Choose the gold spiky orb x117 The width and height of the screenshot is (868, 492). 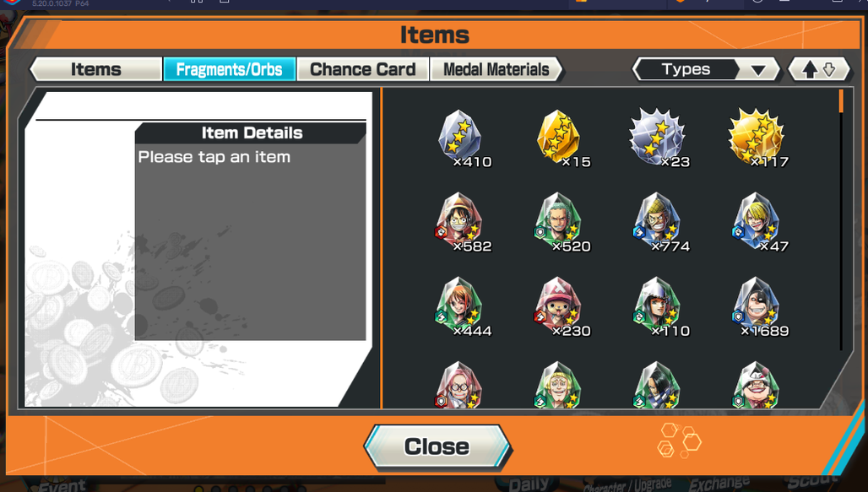click(x=758, y=138)
